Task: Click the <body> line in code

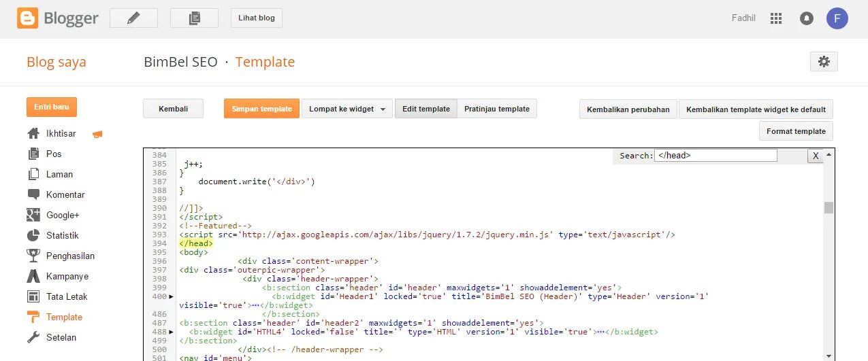Action: tap(194, 252)
